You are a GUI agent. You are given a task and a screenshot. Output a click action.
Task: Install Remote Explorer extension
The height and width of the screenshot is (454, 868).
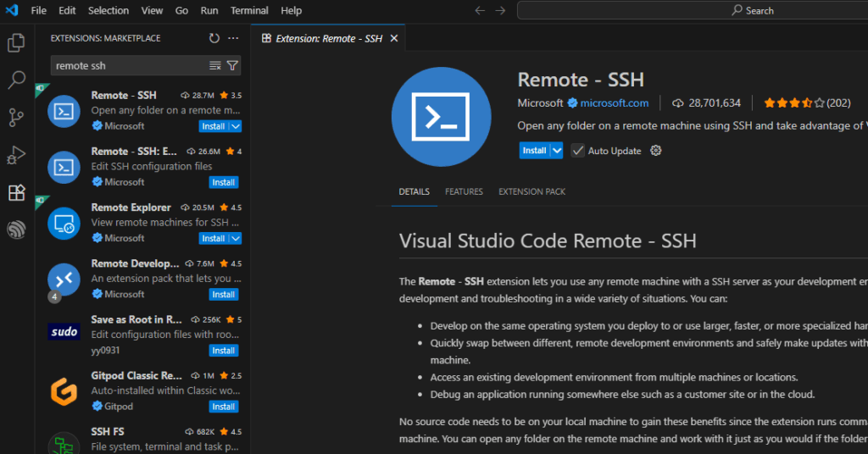pos(214,238)
